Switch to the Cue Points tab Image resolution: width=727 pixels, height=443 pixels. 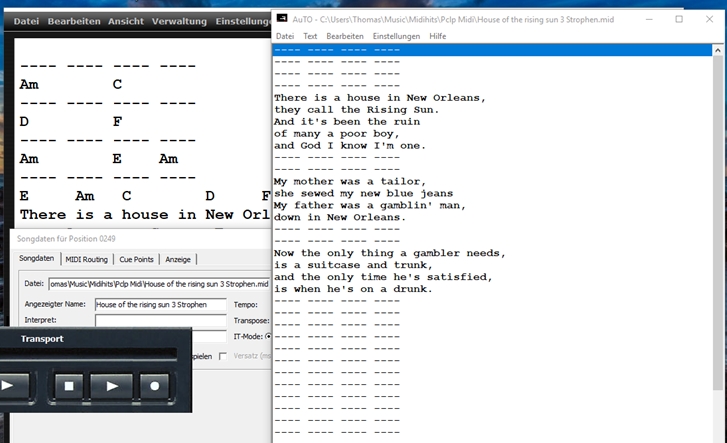coord(136,259)
